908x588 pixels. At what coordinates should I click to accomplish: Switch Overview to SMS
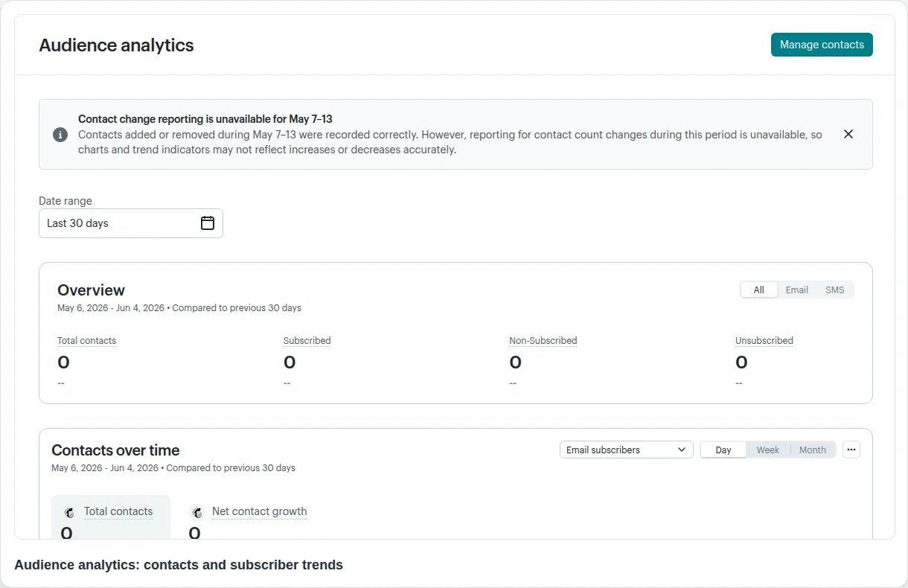point(835,290)
